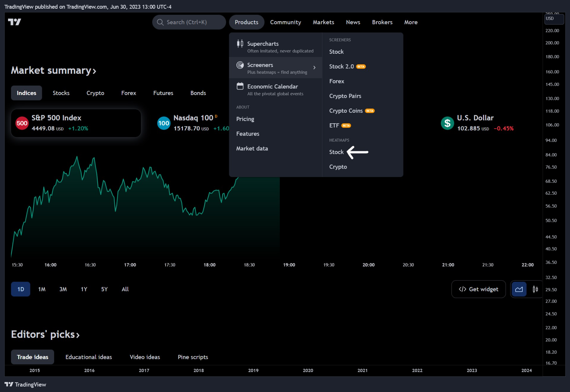Open Market summary section arrow
Screen dimensions: 570x392
pos(94,71)
